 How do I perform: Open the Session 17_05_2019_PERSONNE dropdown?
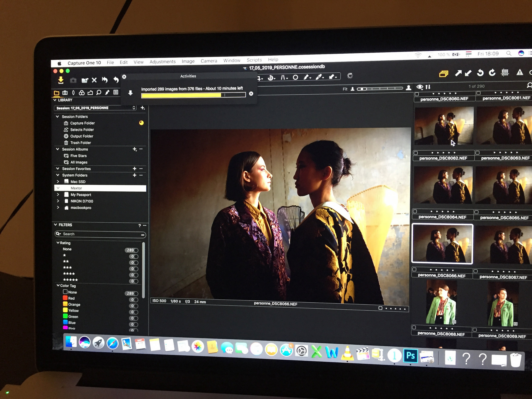tap(95, 108)
